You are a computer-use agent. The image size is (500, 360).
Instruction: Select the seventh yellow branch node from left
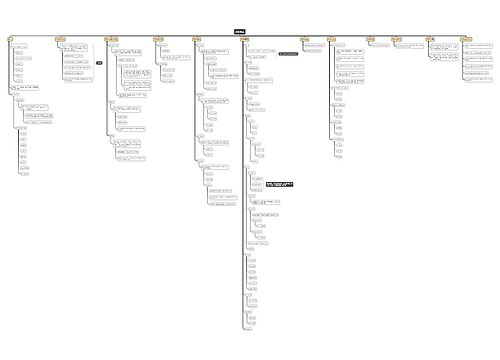304,39
